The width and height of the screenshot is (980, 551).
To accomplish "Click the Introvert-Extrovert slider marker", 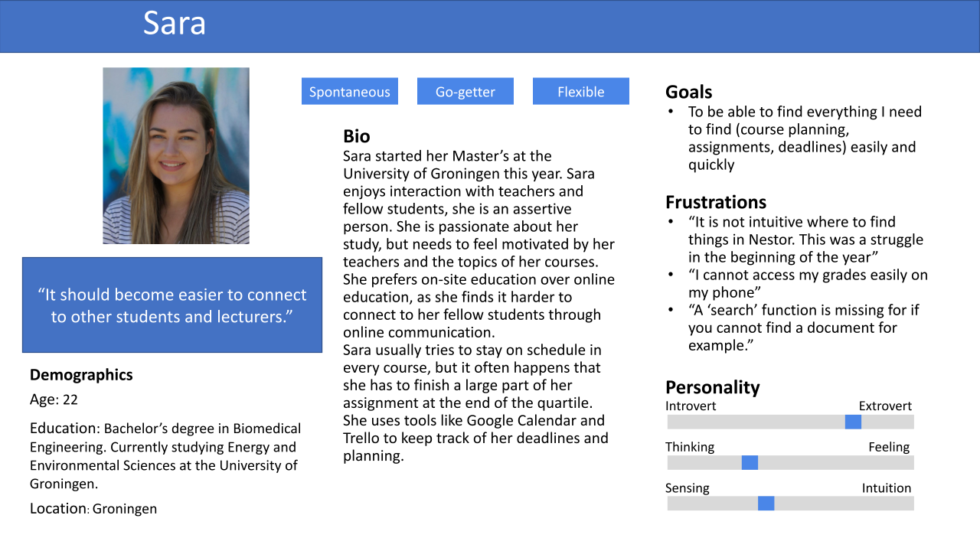I will click(x=853, y=422).
